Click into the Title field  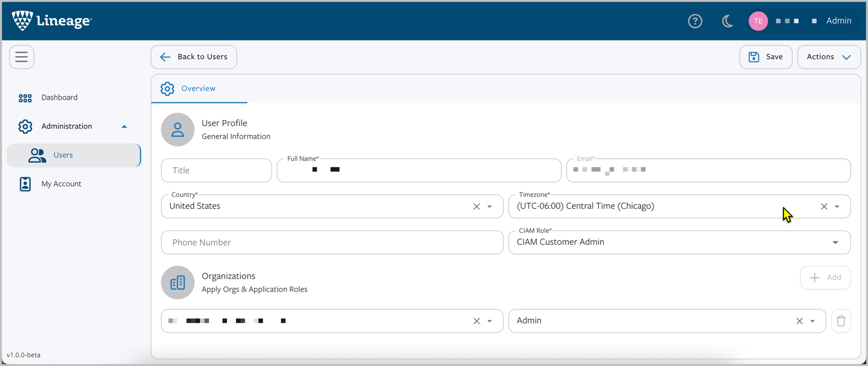pos(216,171)
